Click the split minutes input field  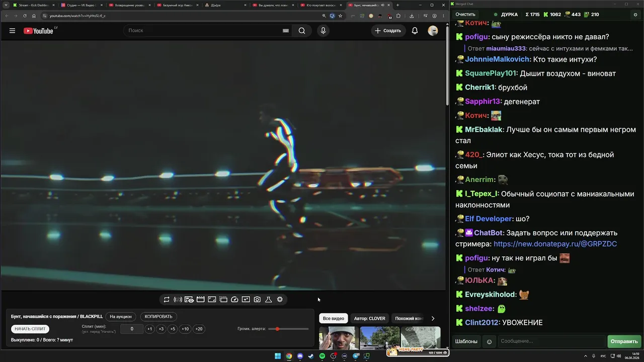(x=132, y=329)
